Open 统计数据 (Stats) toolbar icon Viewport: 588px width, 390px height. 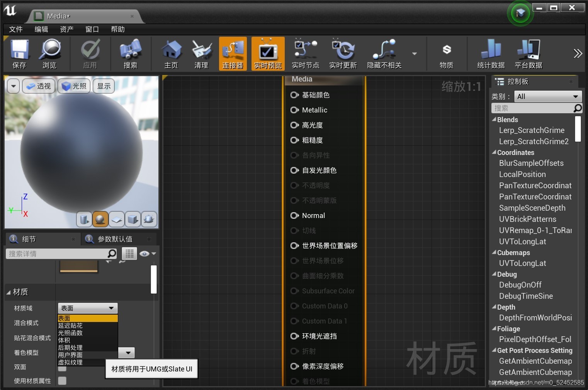(x=491, y=54)
